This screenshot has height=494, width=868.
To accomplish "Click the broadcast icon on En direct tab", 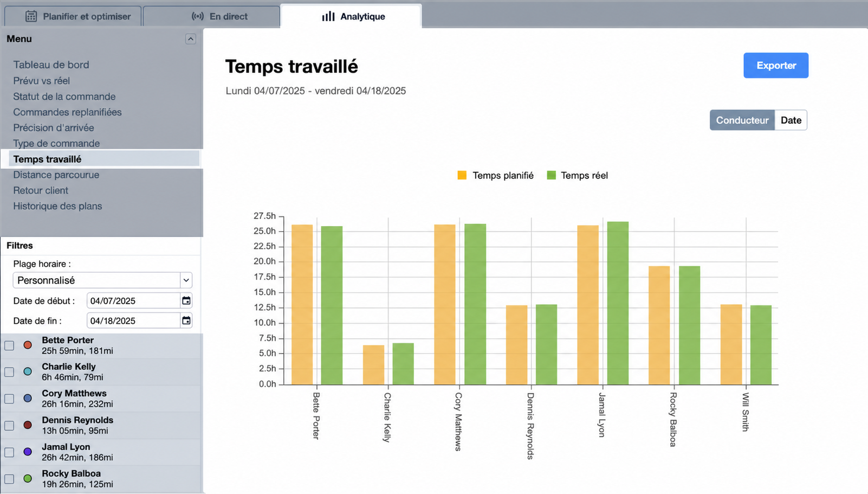I will click(x=198, y=16).
